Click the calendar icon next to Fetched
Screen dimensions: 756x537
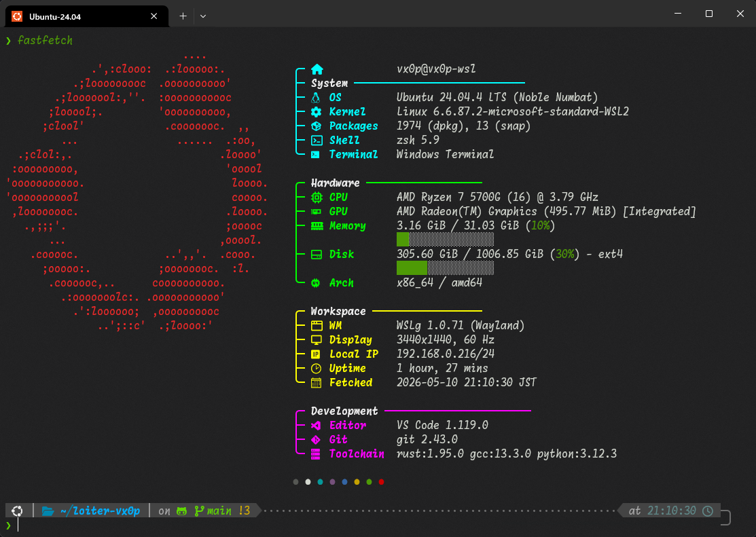[x=317, y=383]
